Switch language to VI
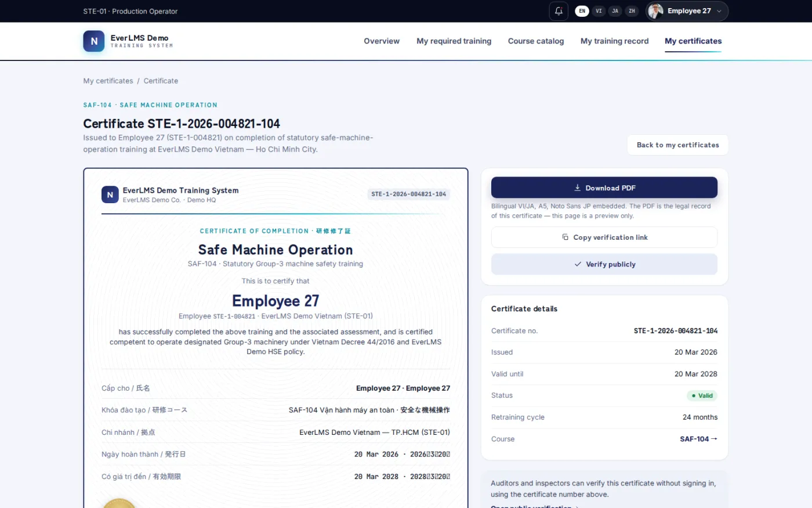The height and width of the screenshot is (508, 812). 599,11
